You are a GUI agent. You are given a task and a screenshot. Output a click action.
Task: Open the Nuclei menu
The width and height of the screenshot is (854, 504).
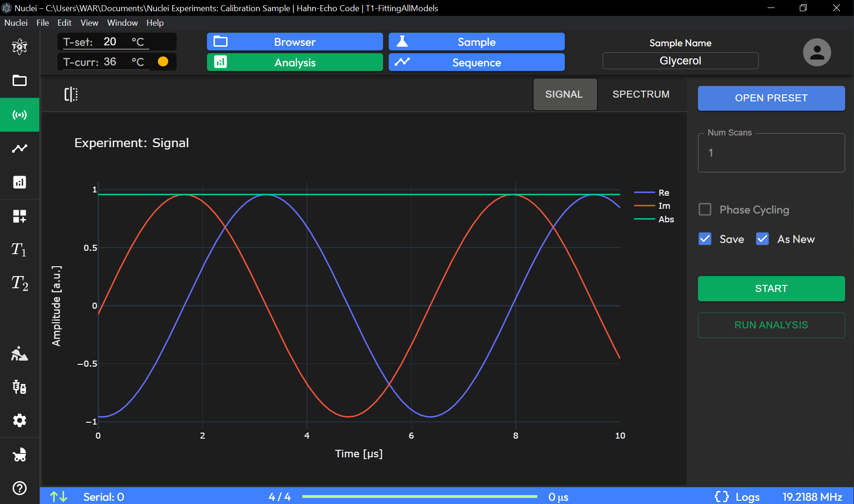(x=16, y=23)
